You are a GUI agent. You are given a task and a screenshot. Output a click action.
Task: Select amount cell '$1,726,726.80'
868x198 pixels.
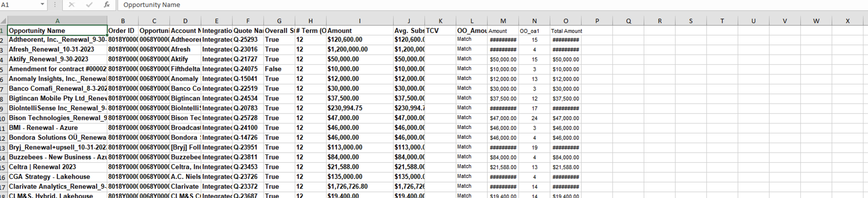coord(360,187)
